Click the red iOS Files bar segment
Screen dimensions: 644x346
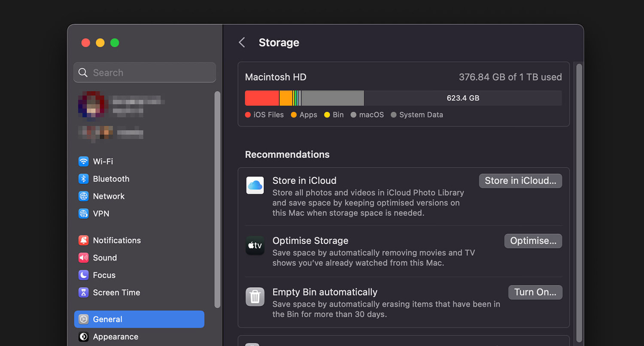(x=262, y=98)
